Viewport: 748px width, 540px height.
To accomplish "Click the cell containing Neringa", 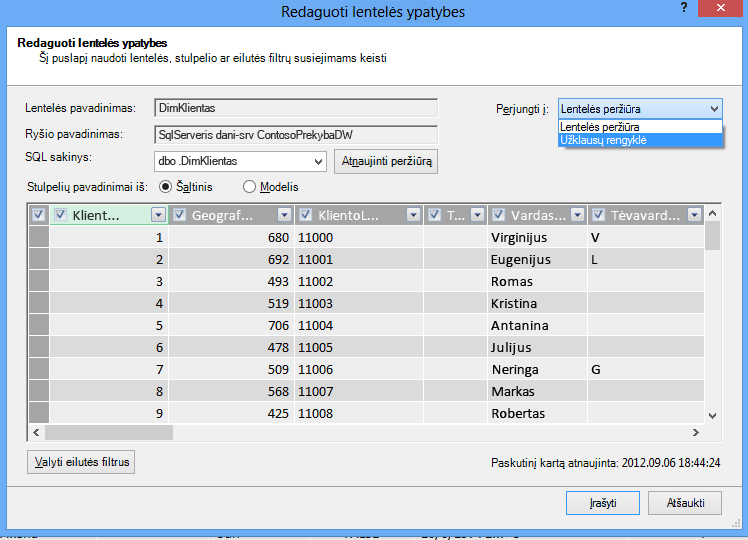I will click(x=537, y=369).
